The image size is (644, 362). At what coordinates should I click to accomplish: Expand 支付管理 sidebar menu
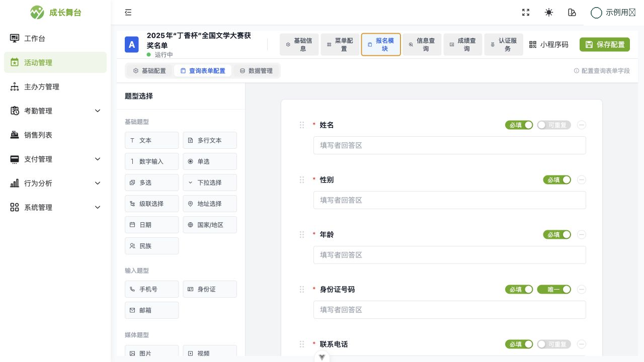click(55, 159)
